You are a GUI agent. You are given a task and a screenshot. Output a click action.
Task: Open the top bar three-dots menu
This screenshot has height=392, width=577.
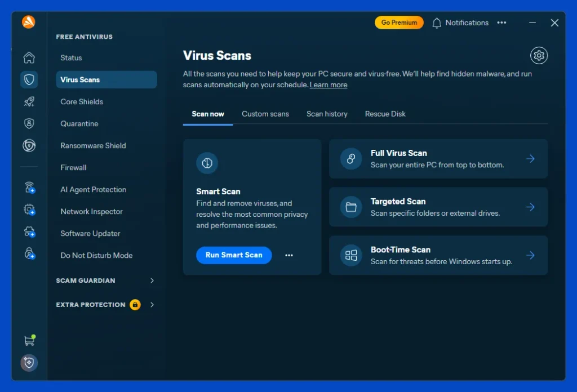click(x=501, y=23)
